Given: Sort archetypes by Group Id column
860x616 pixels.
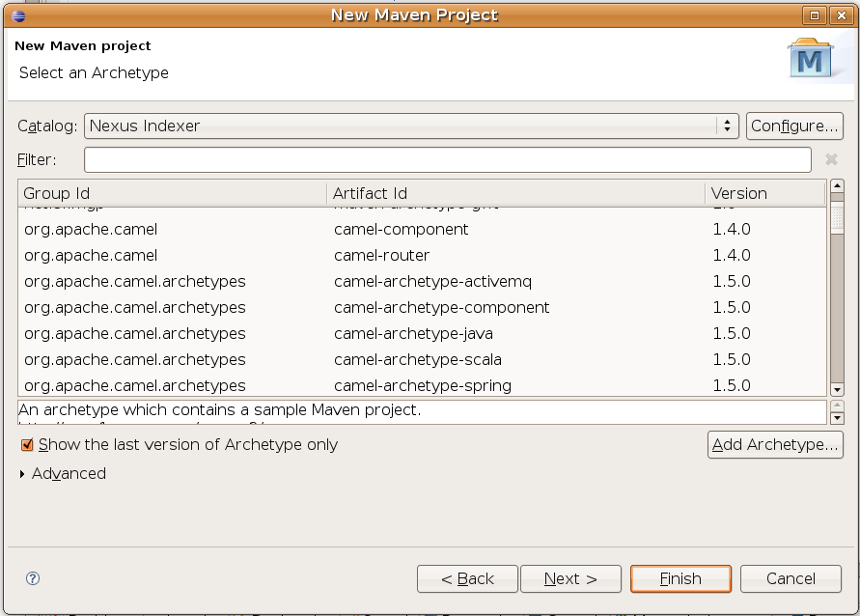Looking at the screenshot, I should coord(174,193).
